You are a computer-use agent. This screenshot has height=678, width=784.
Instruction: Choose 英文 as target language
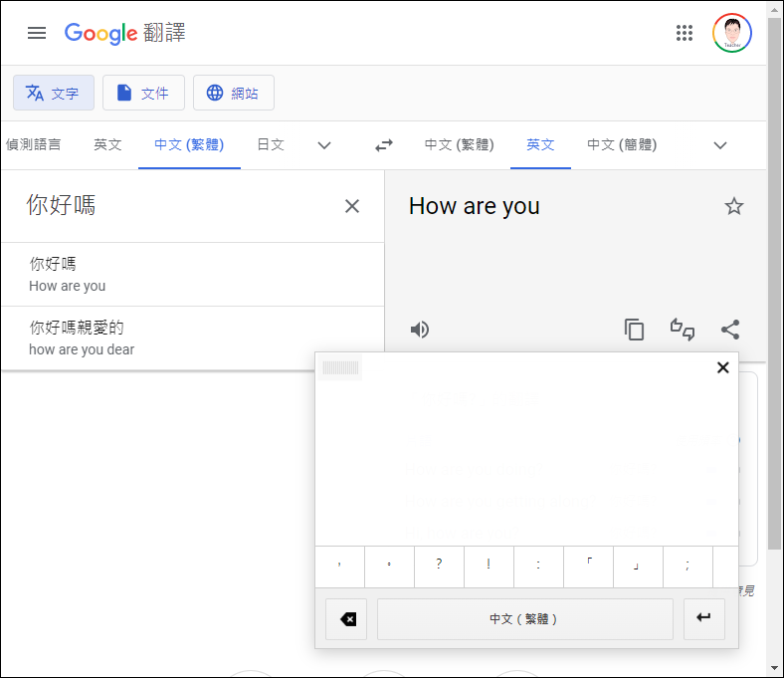(540, 145)
